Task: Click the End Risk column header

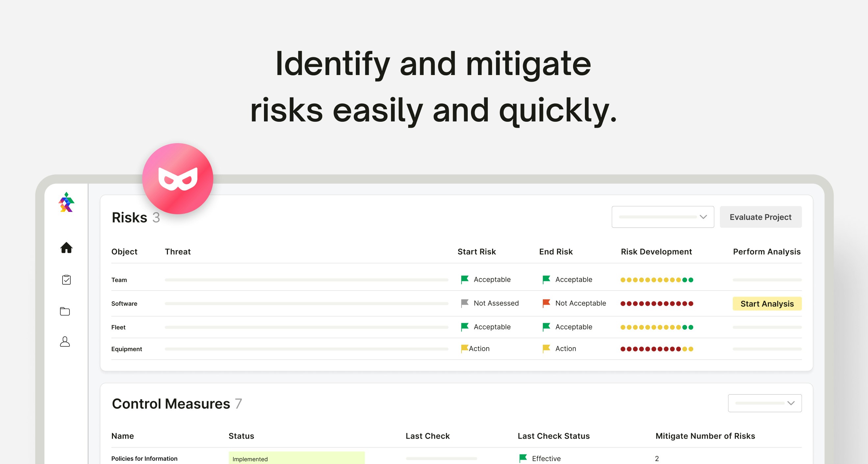Action: coord(556,252)
